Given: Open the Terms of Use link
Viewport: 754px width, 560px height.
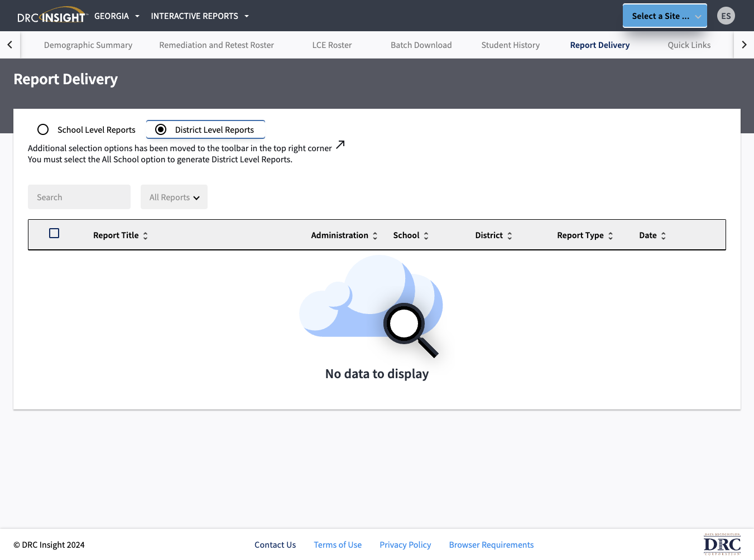Looking at the screenshot, I should click(x=338, y=545).
